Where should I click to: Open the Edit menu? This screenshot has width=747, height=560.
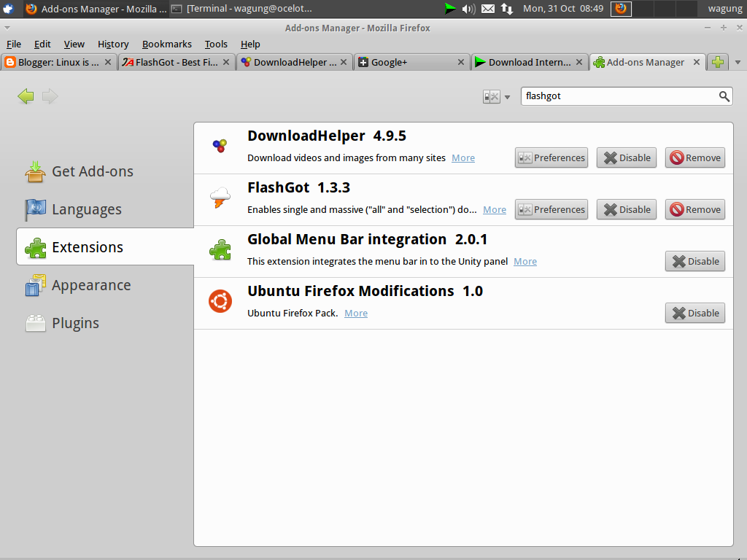pyautogui.click(x=42, y=44)
